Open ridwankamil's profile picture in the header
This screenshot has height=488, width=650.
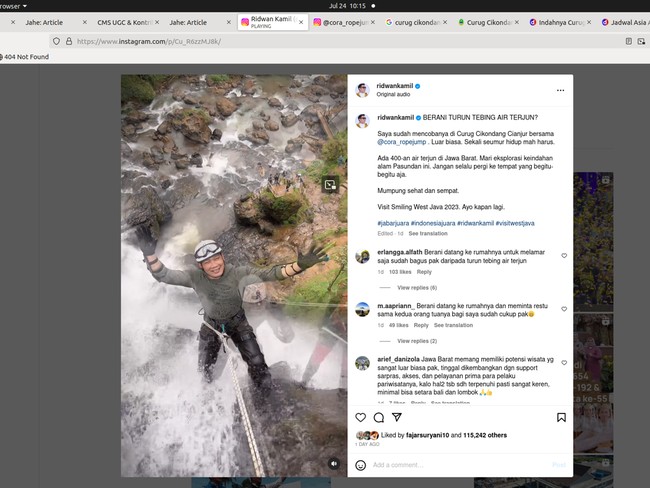(362, 90)
